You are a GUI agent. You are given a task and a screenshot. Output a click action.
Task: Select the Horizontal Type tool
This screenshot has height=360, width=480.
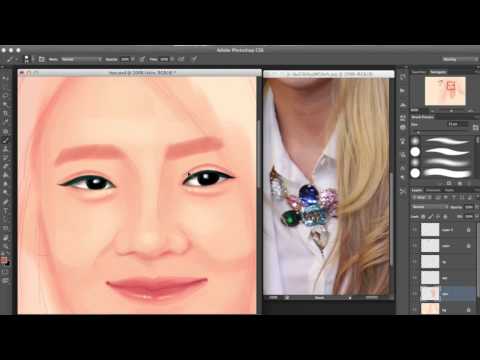pyautogui.click(x=5, y=211)
